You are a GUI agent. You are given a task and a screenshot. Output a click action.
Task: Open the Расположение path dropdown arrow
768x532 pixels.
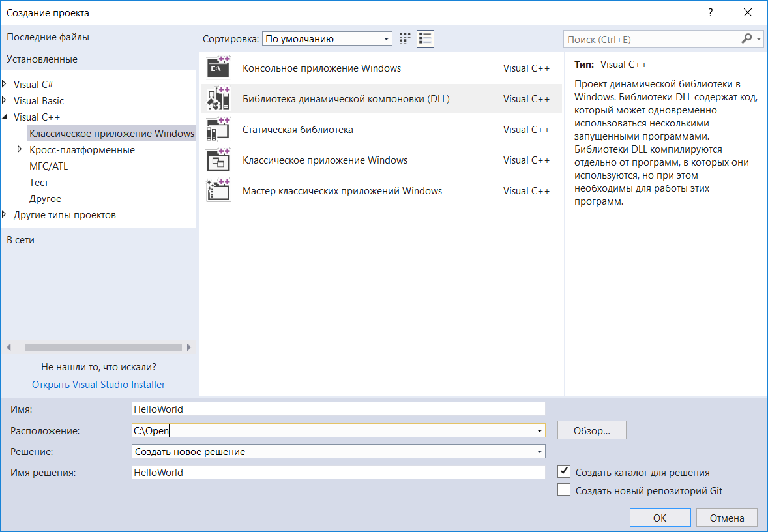pyautogui.click(x=539, y=430)
